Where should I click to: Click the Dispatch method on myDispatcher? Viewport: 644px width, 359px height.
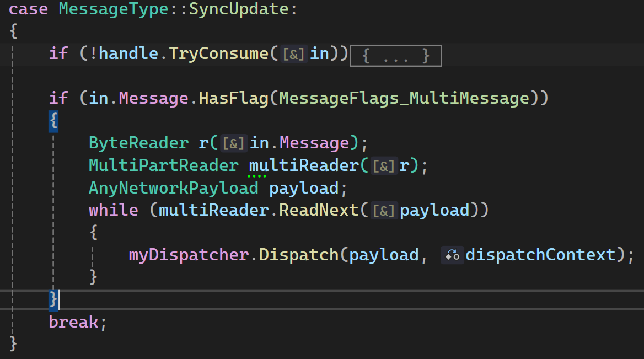pos(298,255)
